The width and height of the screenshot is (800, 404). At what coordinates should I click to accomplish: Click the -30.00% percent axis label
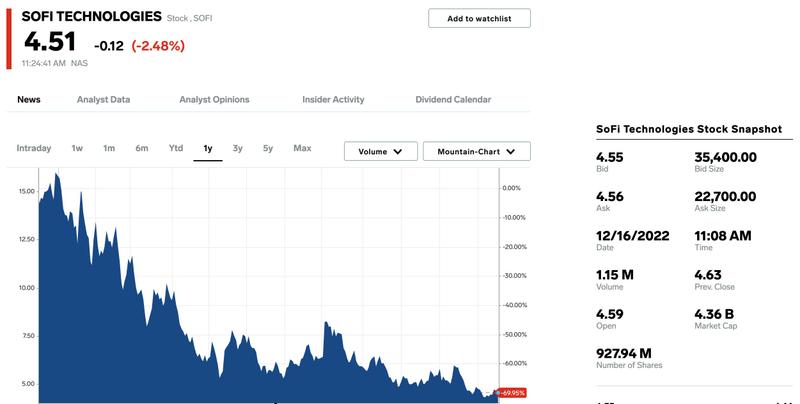[514, 276]
